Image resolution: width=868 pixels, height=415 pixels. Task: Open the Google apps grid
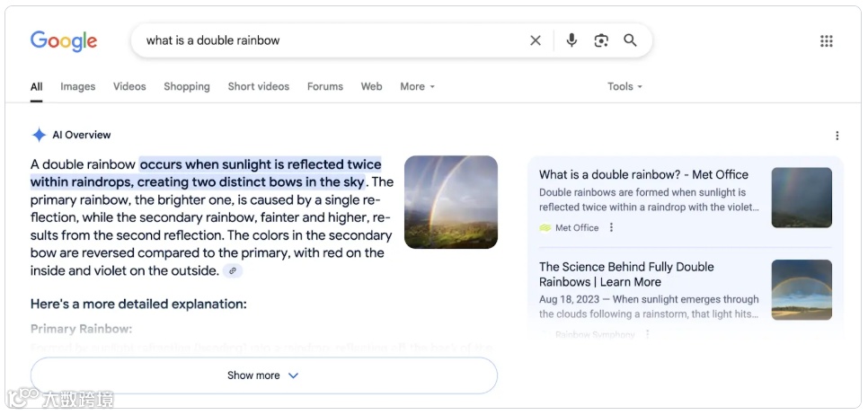[827, 41]
